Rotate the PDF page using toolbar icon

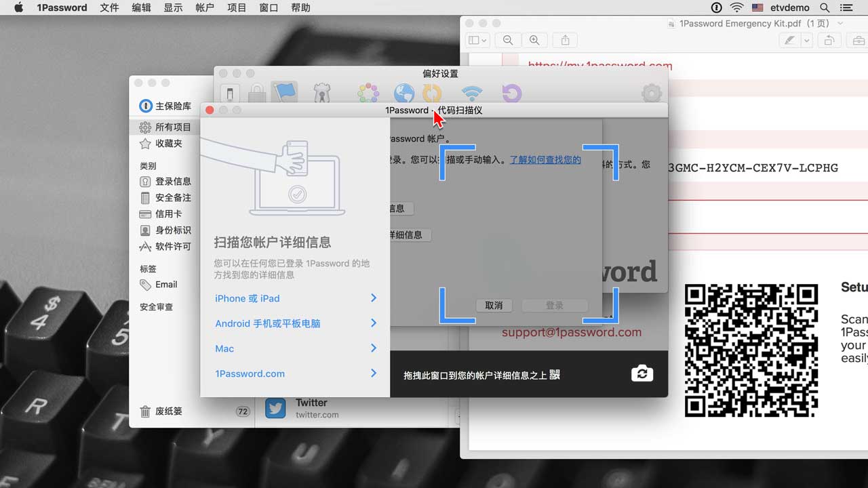(x=829, y=41)
